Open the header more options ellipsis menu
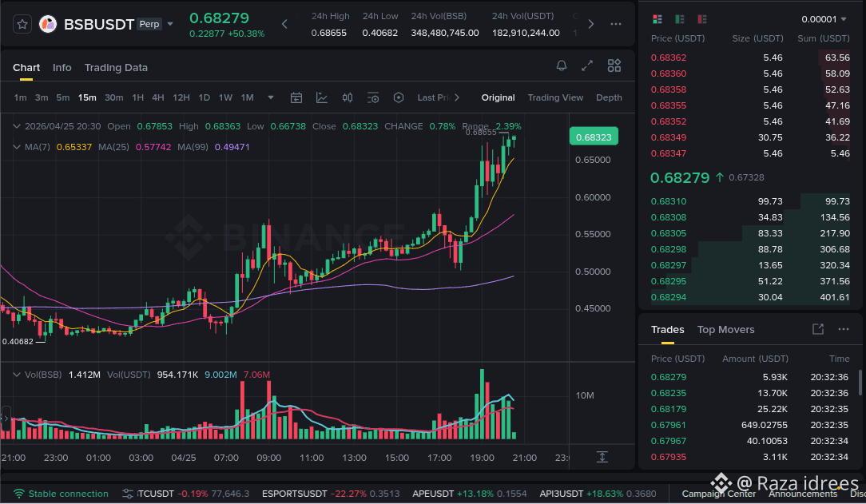This screenshot has height=504, width=866. [x=616, y=24]
